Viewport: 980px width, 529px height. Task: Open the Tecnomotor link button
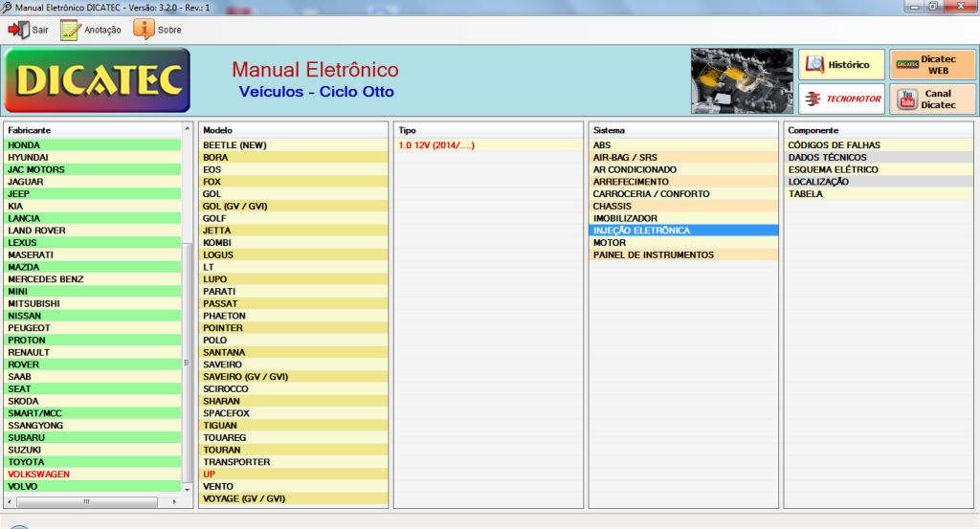click(841, 99)
